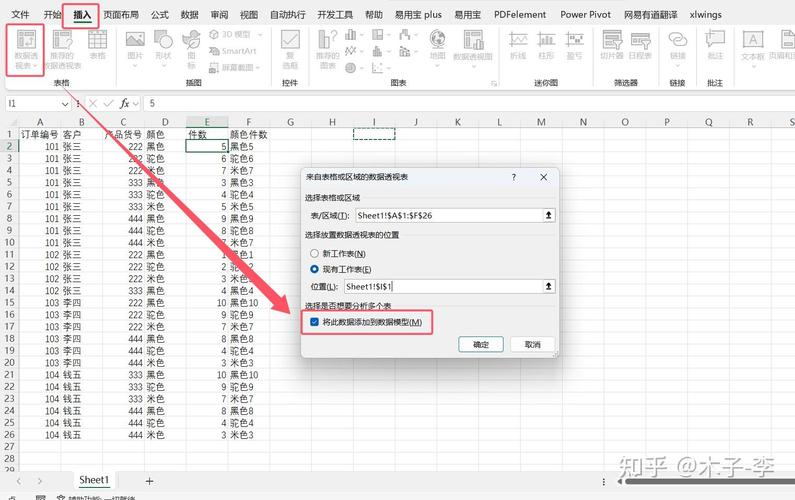Click the SmartArt button
This screenshot has width=795, height=500.
(233, 51)
